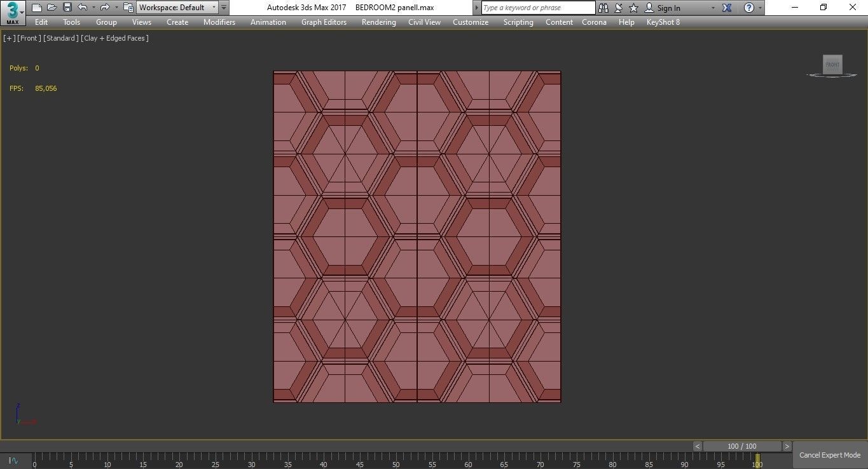Click the ViewCube Front face
This screenshot has height=469, width=868.
pos(832,64)
